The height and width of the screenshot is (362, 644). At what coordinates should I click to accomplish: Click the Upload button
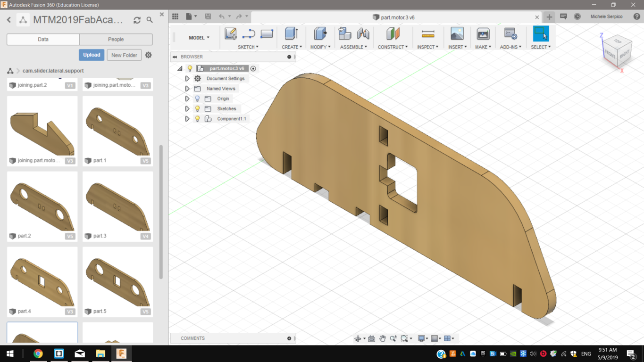click(92, 55)
